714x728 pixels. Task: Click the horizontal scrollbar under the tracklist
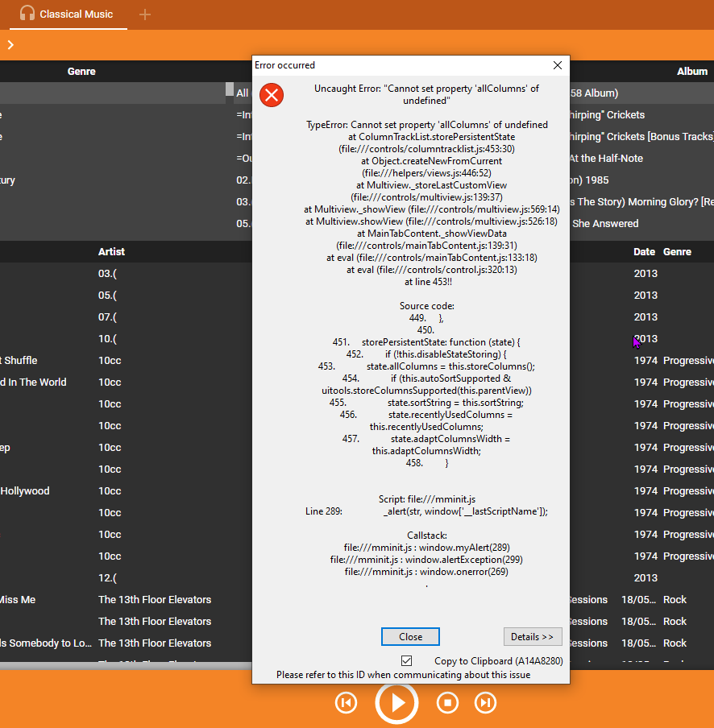coord(121,666)
